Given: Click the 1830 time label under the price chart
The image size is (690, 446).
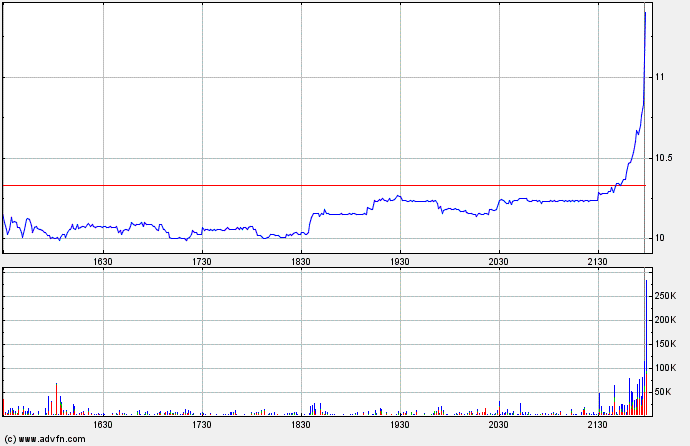Looking at the screenshot, I should pos(301,261).
